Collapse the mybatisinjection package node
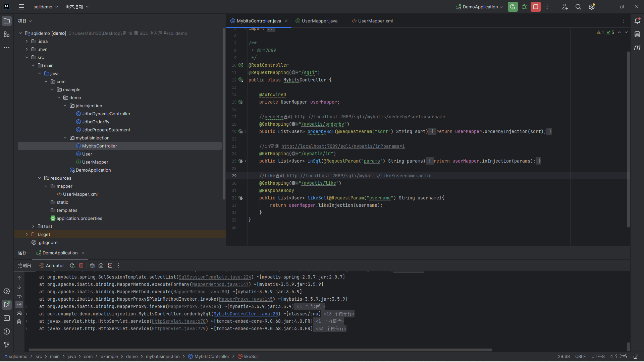Viewport: 644px width, 362px height. (x=65, y=138)
